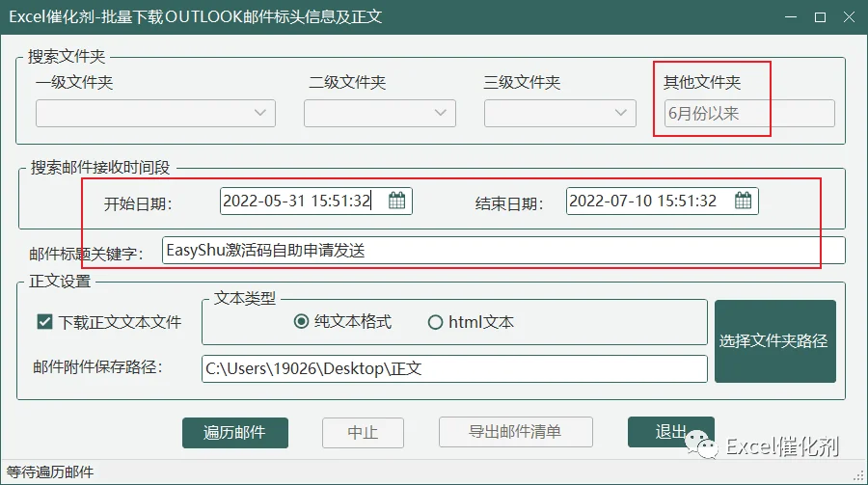Click the 中止 button
This screenshot has height=485, width=868.
click(364, 432)
